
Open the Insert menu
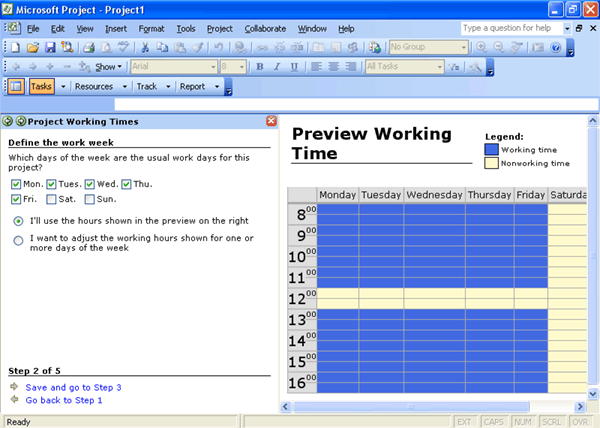116,29
